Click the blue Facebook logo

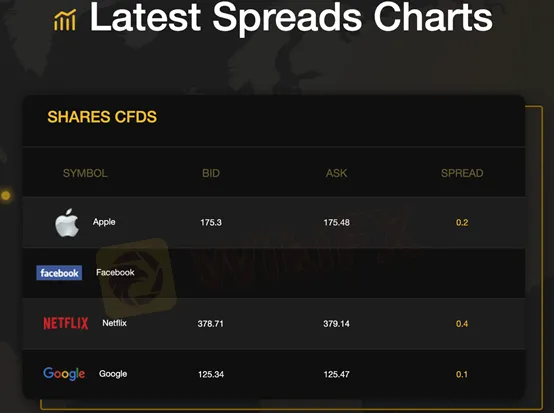(x=59, y=273)
